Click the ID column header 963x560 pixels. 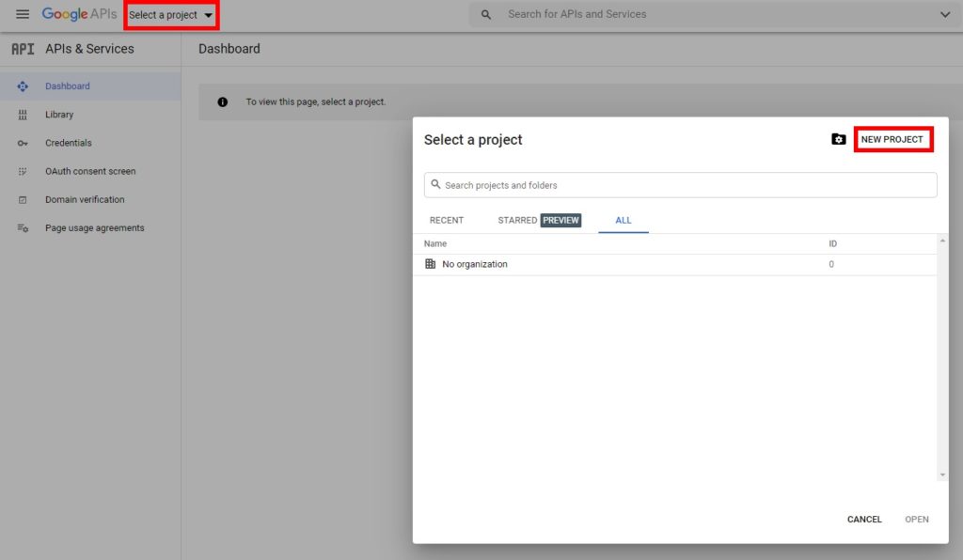tap(833, 243)
